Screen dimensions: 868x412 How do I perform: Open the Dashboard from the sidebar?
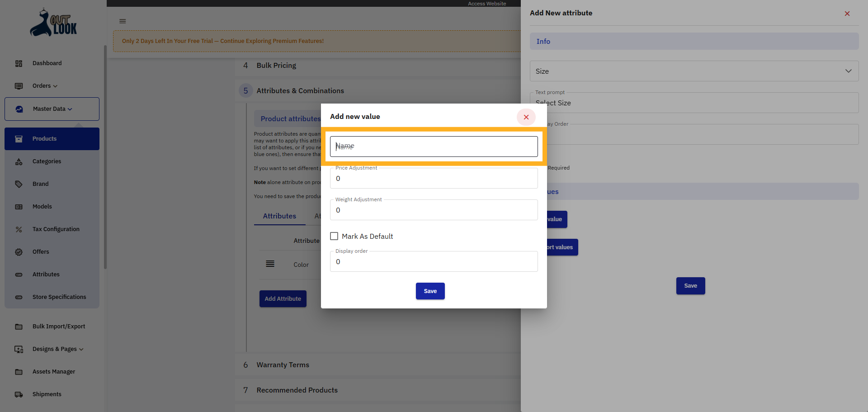click(x=47, y=63)
